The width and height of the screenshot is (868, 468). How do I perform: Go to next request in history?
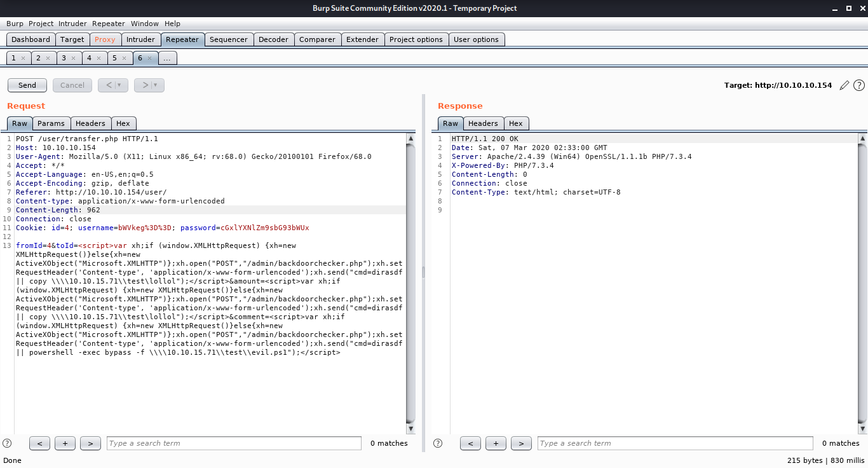[144, 85]
